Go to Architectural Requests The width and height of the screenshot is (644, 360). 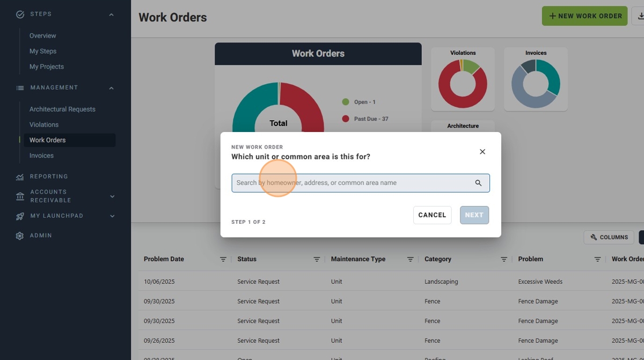(62, 109)
